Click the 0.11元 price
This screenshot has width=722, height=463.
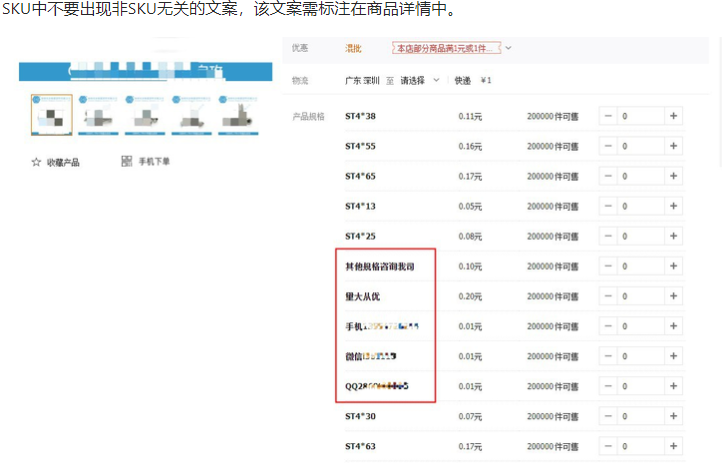pyautogui.click(x=470, y=116)
